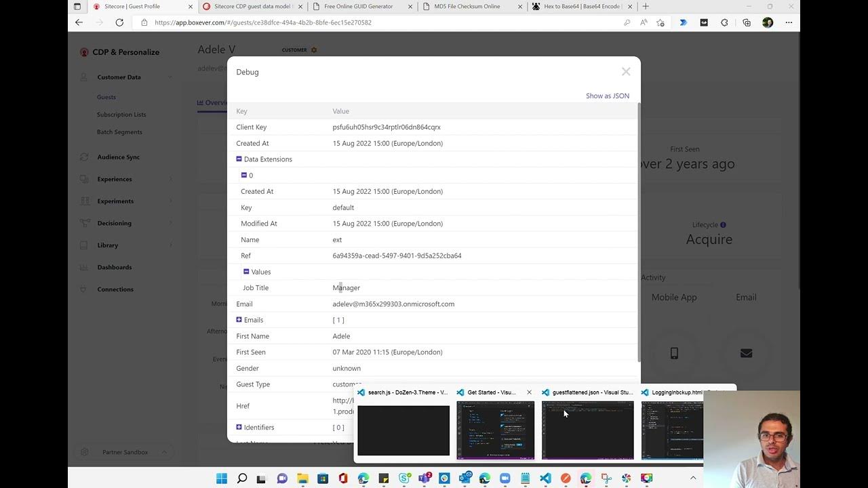Viewport: 868px width, 488px height.
Task: Open the guestflattened.json VS Code window thumbnail
Action: (x=587, y=430)
